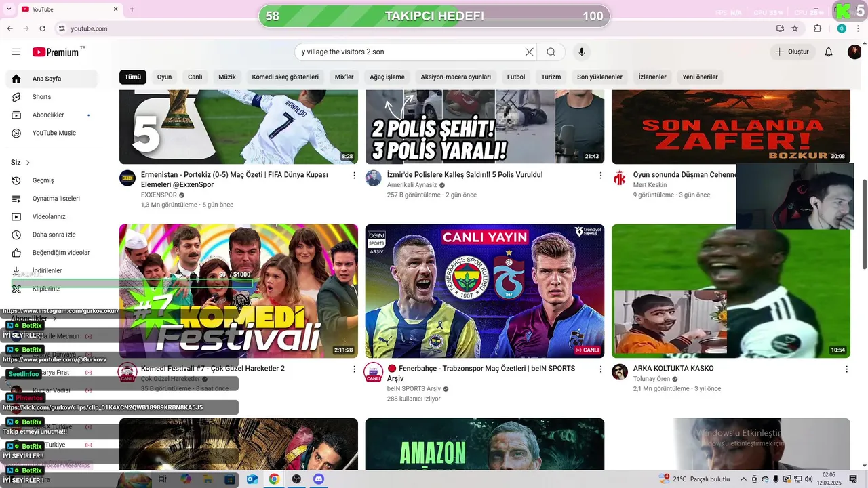Start voice search with the microphone
The height and width of the screenshot is (488, 868).
(581, 52)
